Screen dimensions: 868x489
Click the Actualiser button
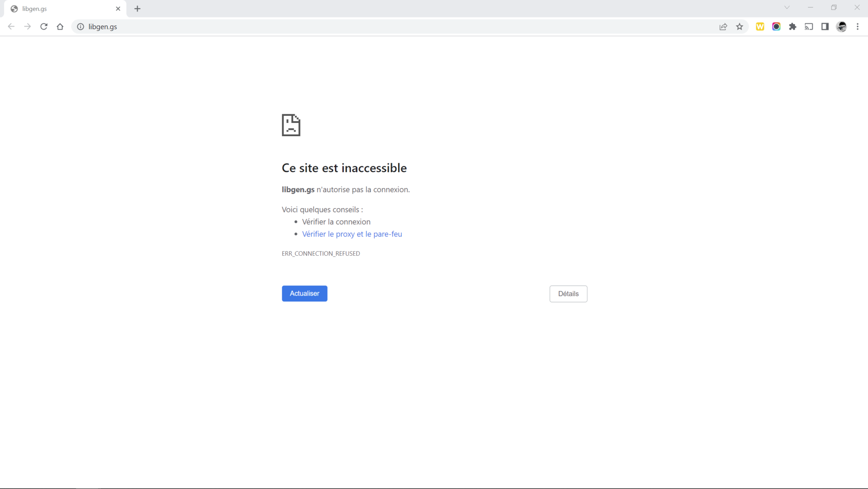[304, 293]
